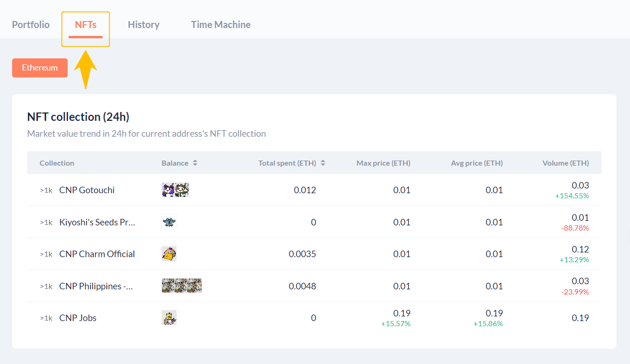Sort by Total spent (ETH) arrows

pos(323,163)
